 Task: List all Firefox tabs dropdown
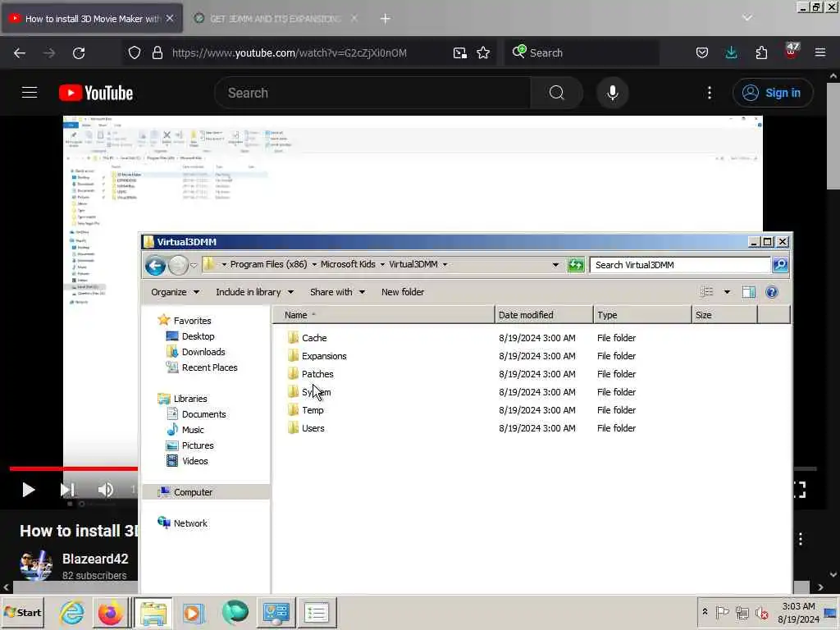tap(746, 18)
